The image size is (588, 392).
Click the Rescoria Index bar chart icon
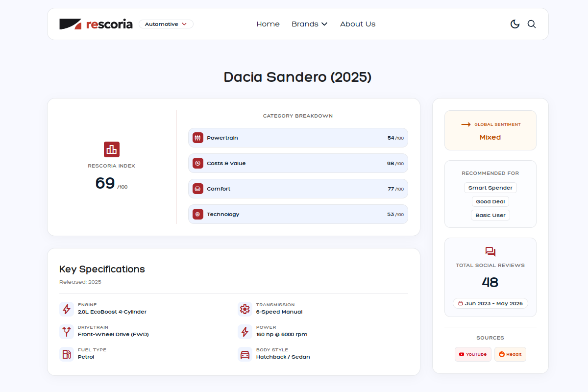[x=112, y=149]
